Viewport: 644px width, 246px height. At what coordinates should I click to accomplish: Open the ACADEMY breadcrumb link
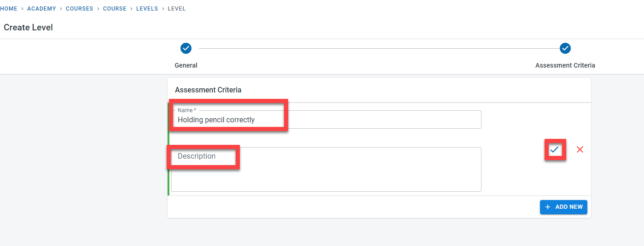(41, 9)
